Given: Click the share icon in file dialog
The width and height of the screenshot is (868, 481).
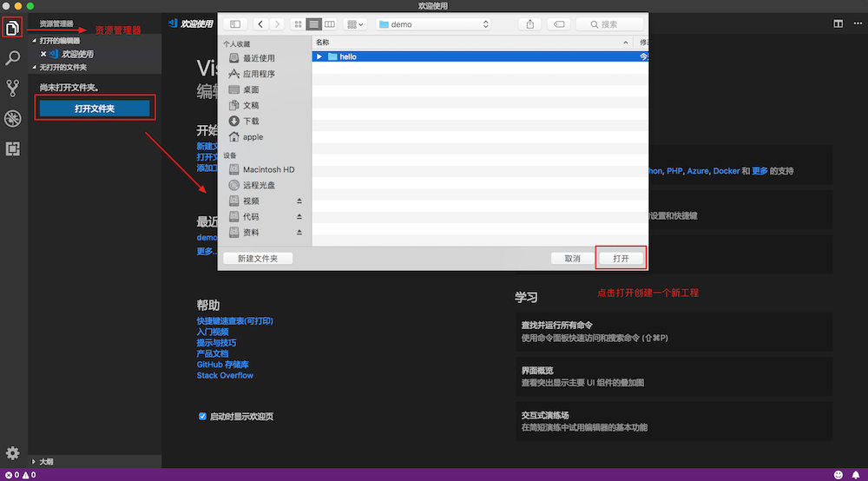Looking at the screenshot, I should 530,24.
